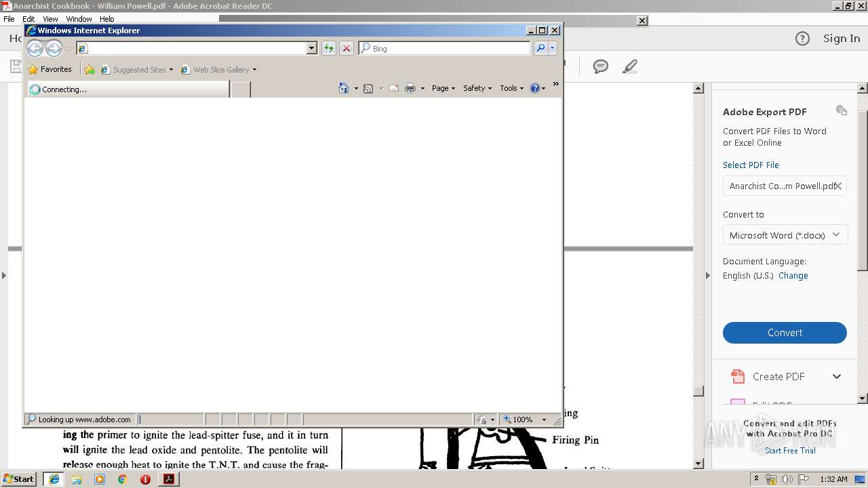Click Sign In in Acrobat Reader

(x=842, y=39)
